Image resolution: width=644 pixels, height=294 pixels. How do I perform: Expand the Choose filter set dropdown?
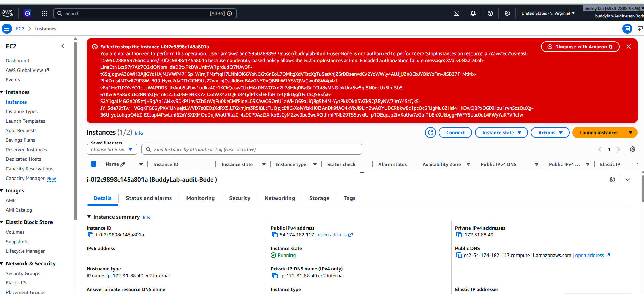(x=112, y=149)
